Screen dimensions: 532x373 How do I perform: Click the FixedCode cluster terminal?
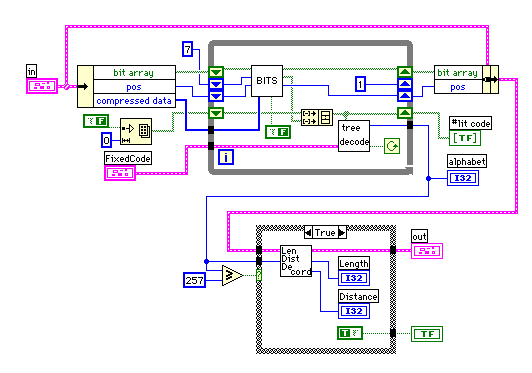click(x=120, y=173)
